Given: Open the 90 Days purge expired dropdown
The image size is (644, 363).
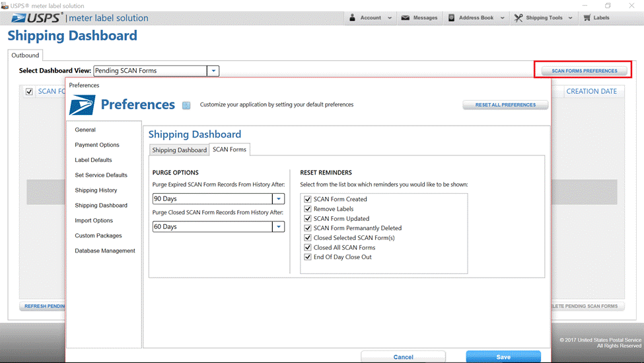Looking at the screenshot, I should (279, 198).
